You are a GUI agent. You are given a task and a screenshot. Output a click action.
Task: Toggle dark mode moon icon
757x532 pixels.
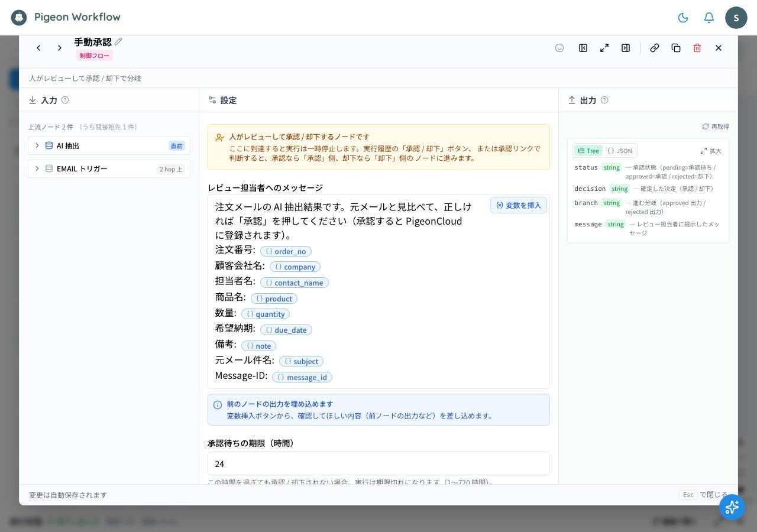[683, 18]
